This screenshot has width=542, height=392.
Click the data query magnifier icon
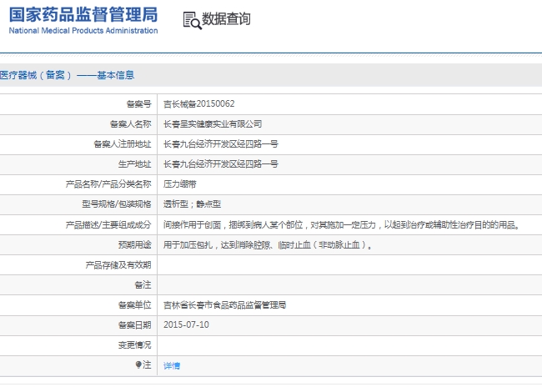[192, 20]
